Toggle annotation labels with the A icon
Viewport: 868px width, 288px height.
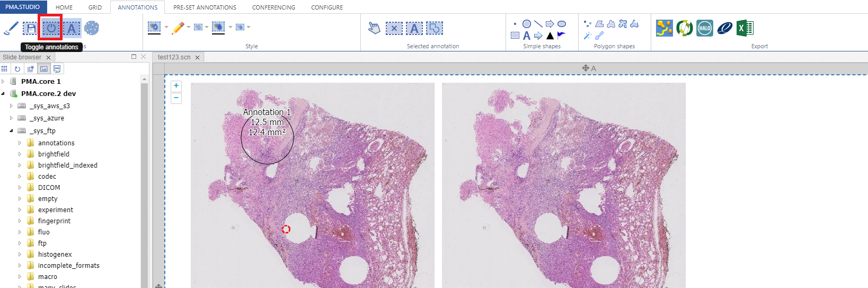click(72, 28)
